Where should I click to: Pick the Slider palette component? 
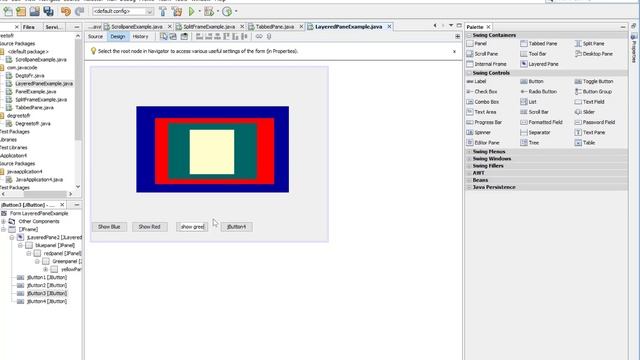tap(584, 112)
